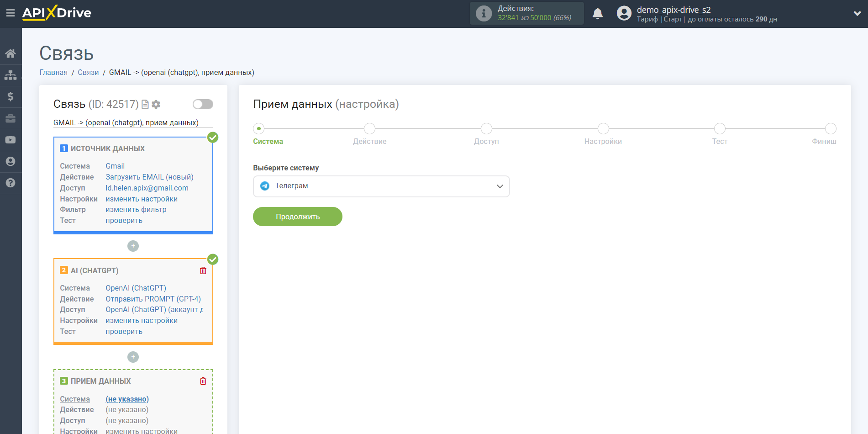The height and width of the screenshot is (434, 868).
Task: Open the user profile sidebar icon
Action: (11, 161)
